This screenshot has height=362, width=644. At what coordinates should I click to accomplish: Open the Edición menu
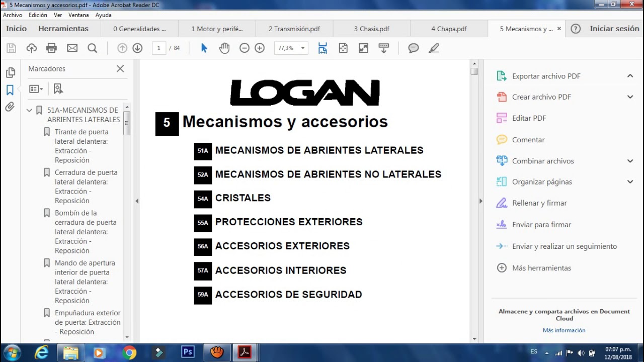(x=38, y=15)
